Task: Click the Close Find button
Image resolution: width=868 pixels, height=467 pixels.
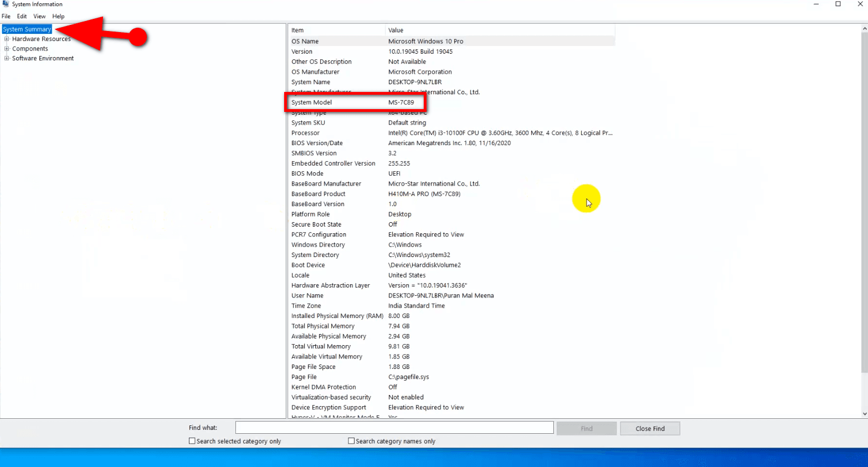Action: click(650, 428)
